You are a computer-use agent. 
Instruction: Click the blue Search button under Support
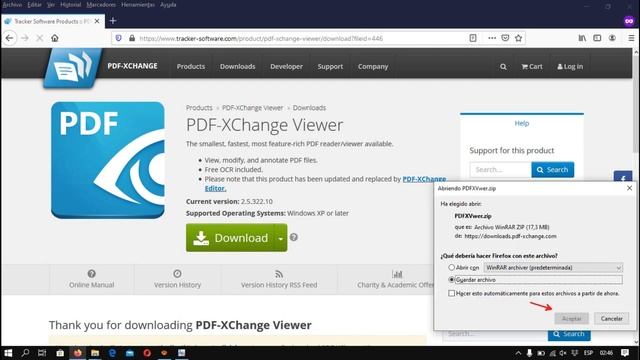click(553, 169)
